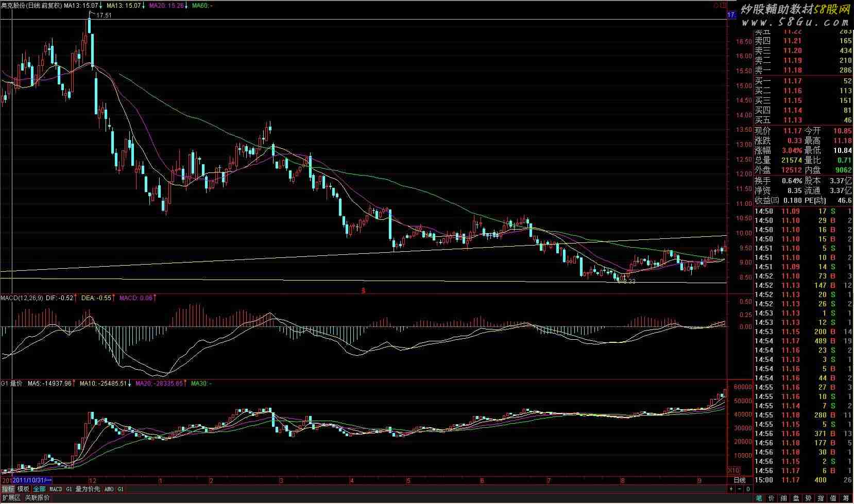Switch to the 模板 template tab
This screenshot has height=504, width=854.
(x=24, y=489)
